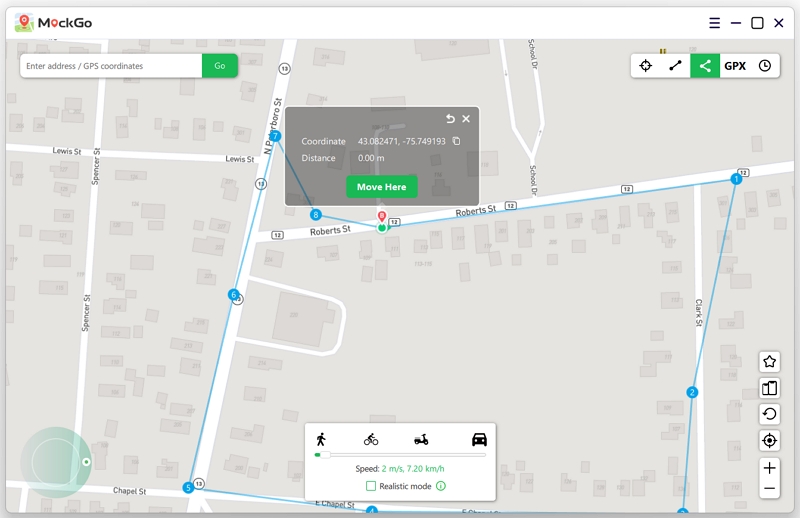This screenshot has height=518, width=800.
Task: Select the teleport mode crosshair icon
Action: [x=645, y=66]
